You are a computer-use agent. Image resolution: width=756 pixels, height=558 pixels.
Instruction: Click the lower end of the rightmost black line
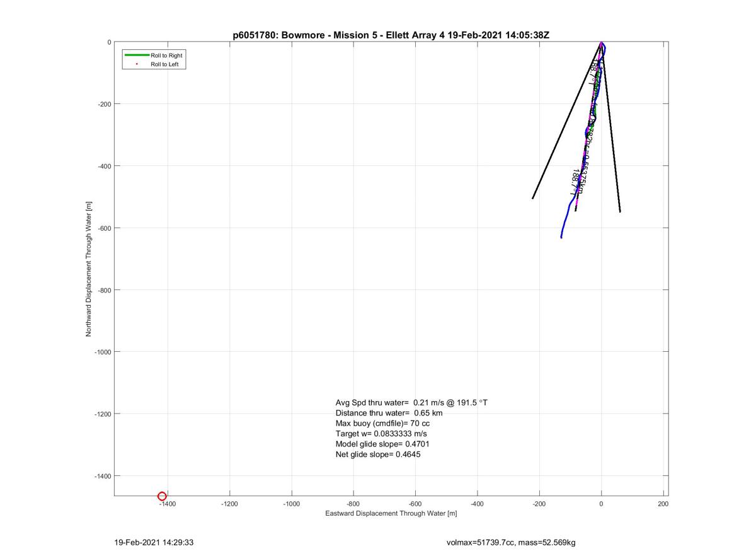coord(620,211)
